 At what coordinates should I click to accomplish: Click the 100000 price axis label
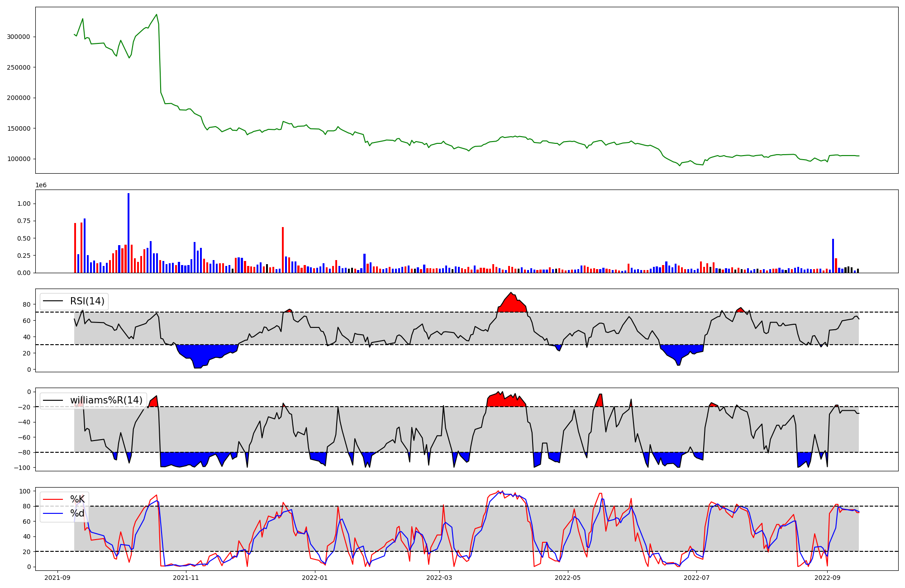click(x=19, y=159)
